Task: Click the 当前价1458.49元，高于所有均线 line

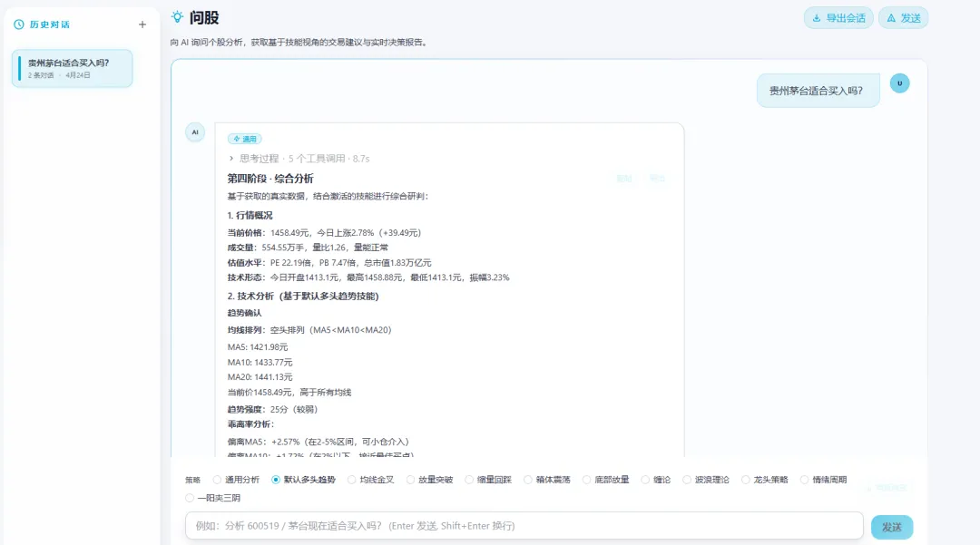Action: click(x=289, y=392)
